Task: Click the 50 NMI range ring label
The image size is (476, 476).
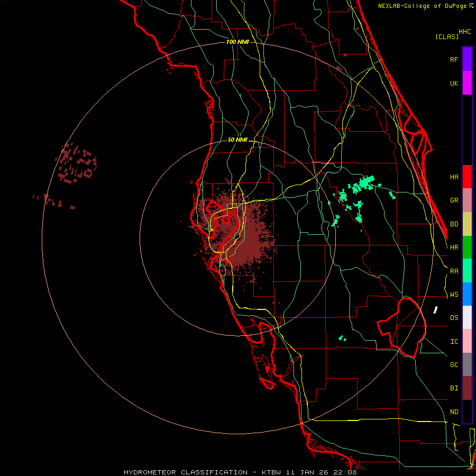Action: click(237, 140)
